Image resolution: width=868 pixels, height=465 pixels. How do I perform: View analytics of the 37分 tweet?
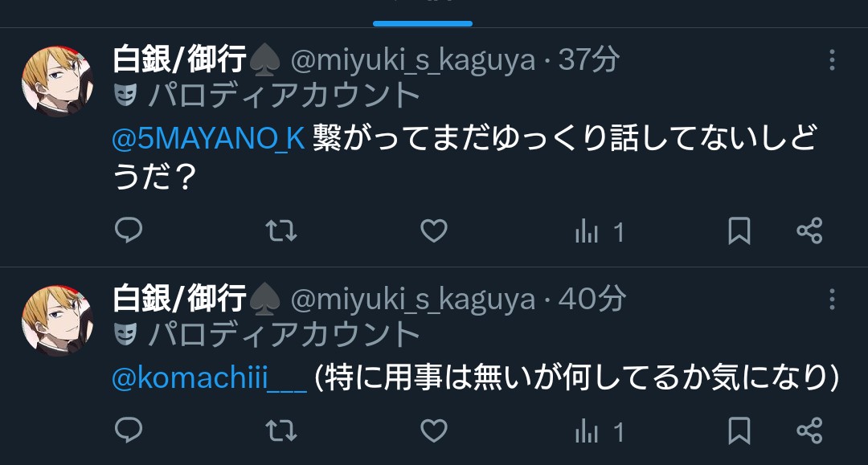(x=600, y=231)
